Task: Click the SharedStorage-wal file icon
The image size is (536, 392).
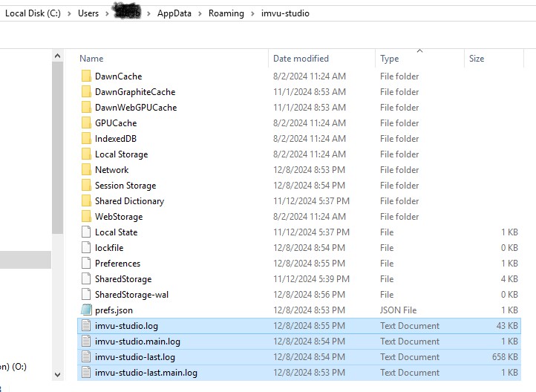Action: [86, 295]
